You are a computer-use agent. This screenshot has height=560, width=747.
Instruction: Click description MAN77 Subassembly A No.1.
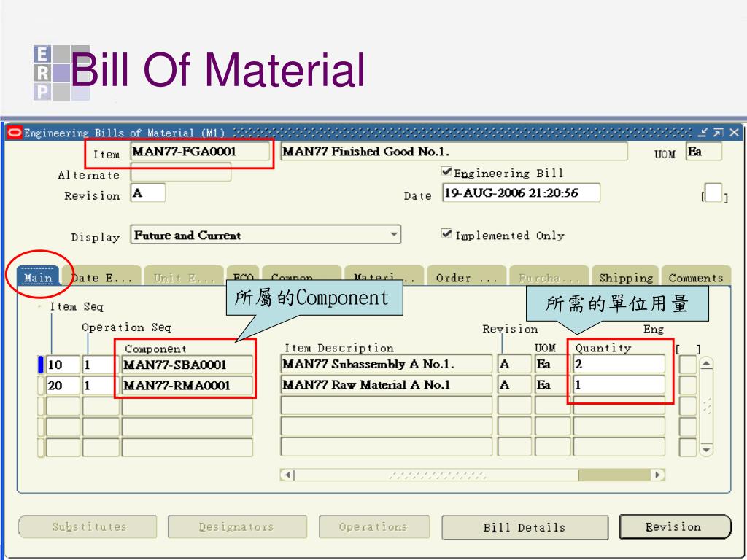[x=387, y=365]
